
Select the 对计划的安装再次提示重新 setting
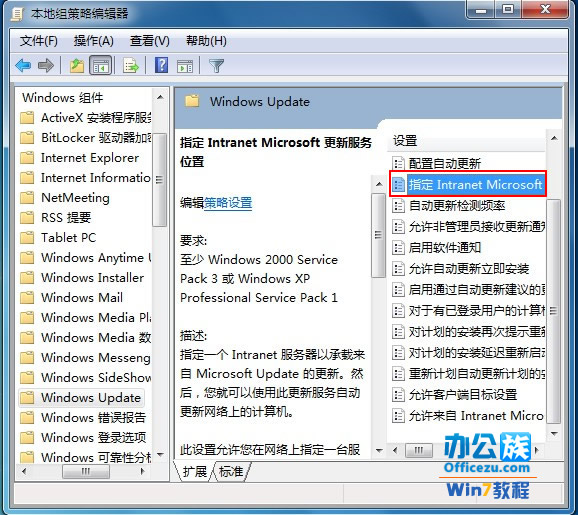coord(469,332)
